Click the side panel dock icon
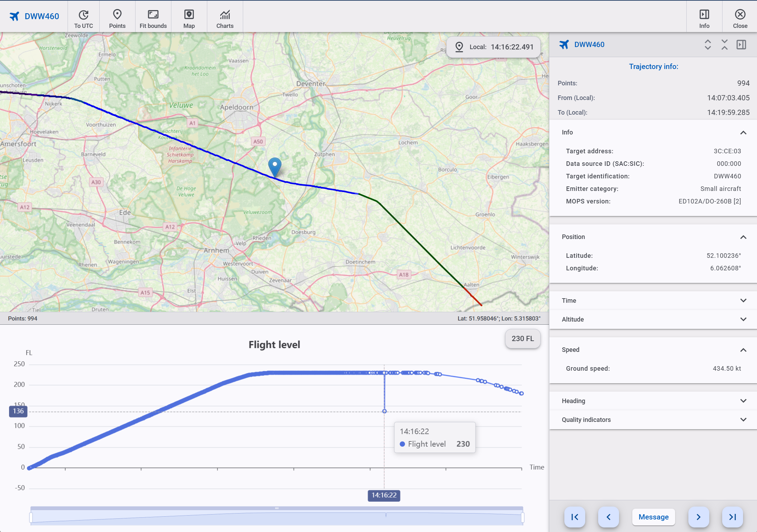Viewport: 757px width, 532px height. tap(741, 45)
